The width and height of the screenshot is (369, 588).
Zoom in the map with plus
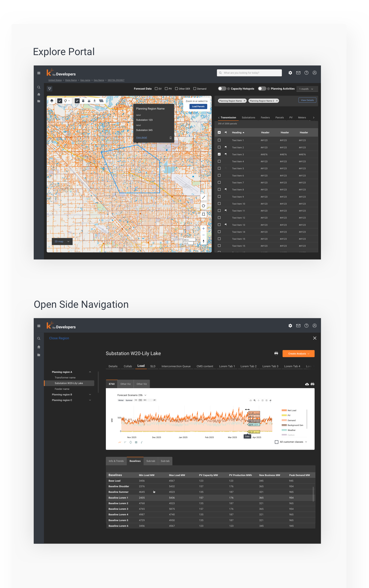click(203, 229)
